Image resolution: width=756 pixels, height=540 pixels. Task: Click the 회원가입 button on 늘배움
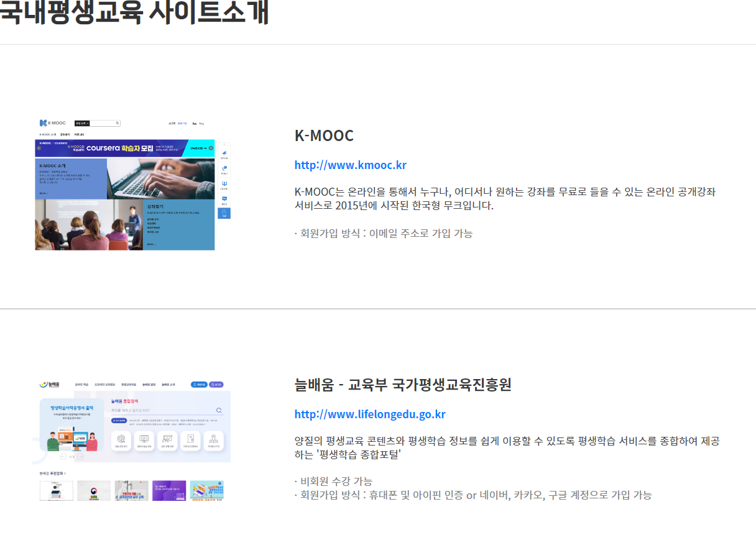[198, 385]
